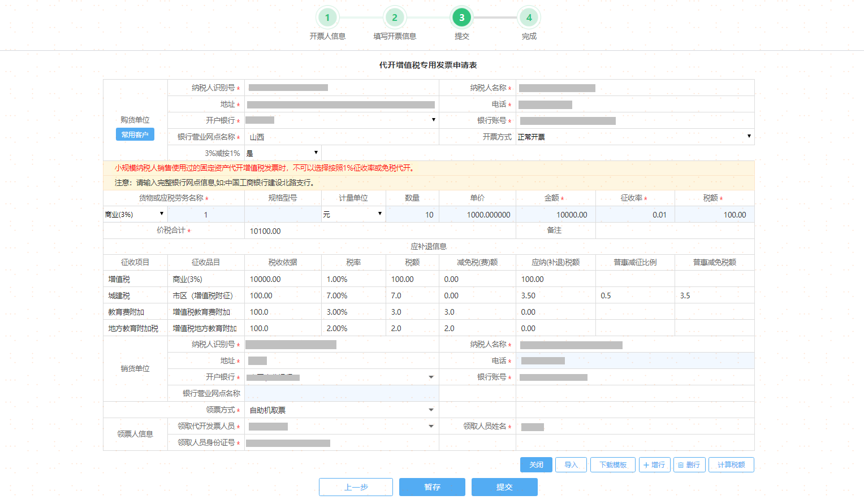Click the 规格型号 input cell

283,214
